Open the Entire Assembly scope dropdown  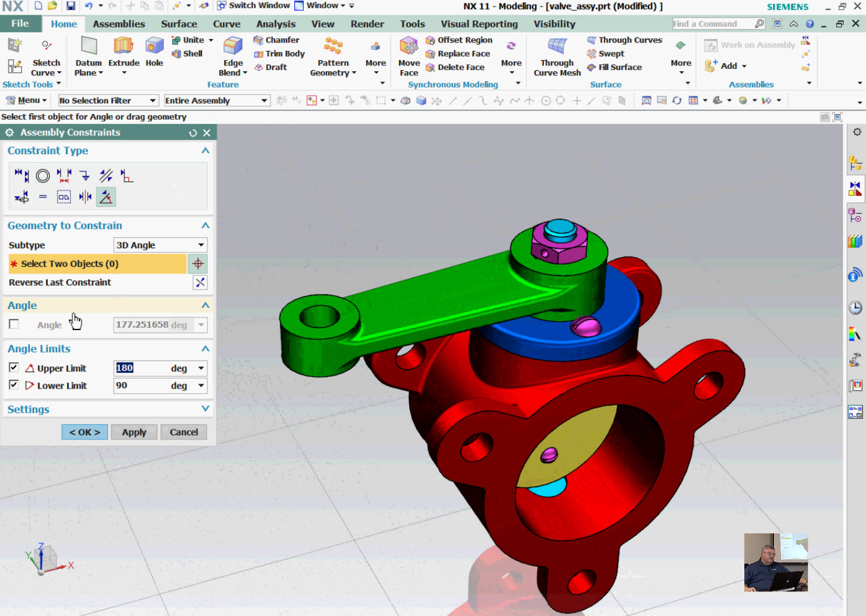tap(216, 101)
